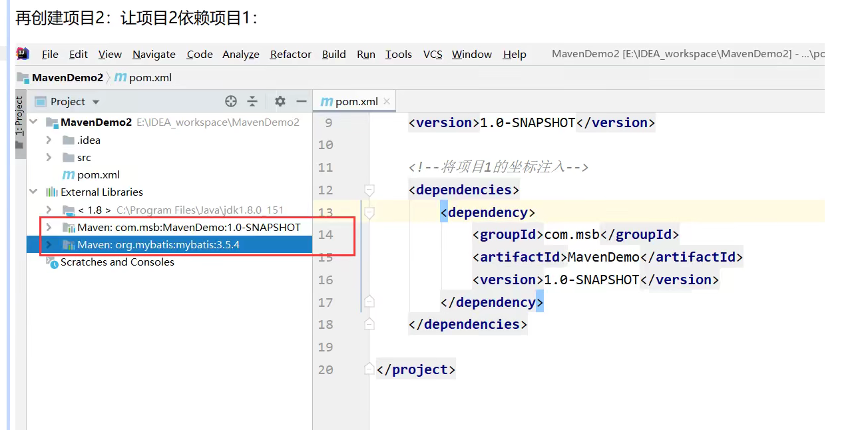This screenshot has height=430, width=868.
Task: Collapse External Libraries node
Action: point(33,192)
